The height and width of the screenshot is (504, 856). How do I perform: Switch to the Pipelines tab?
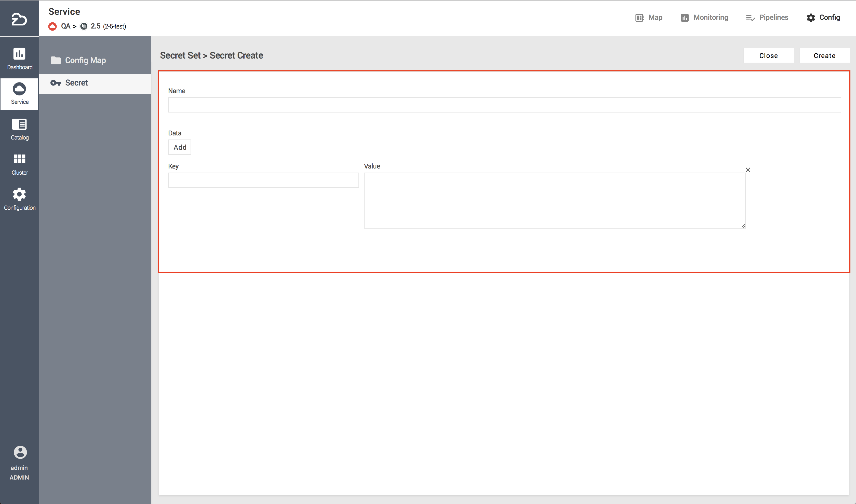coord(767,18)
